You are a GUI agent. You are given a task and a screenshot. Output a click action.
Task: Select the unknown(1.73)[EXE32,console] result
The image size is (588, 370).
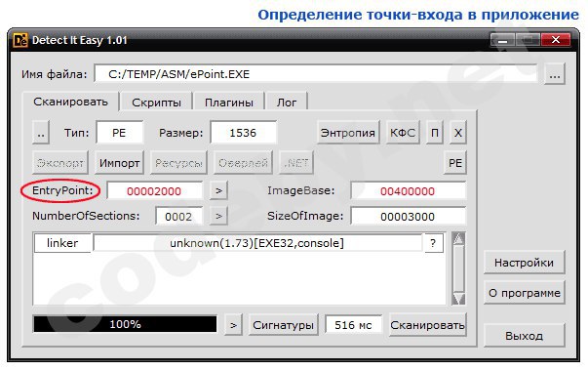click(x=257, y=243)
